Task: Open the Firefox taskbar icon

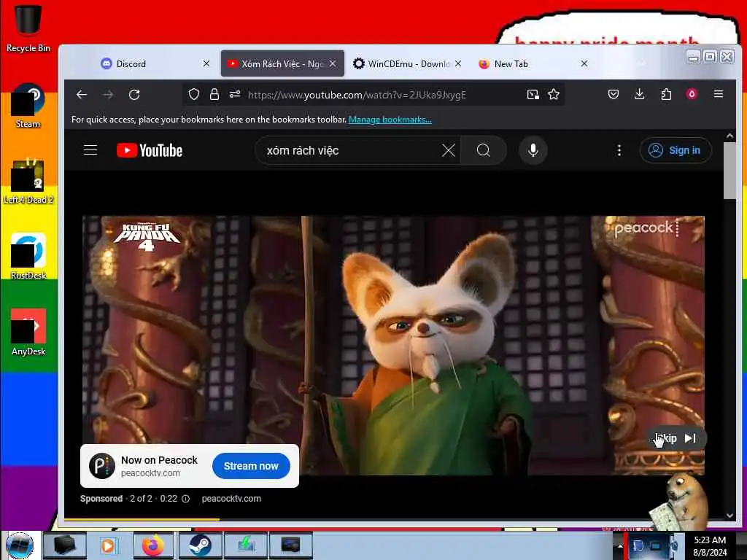Action: [x=153, y=545]
